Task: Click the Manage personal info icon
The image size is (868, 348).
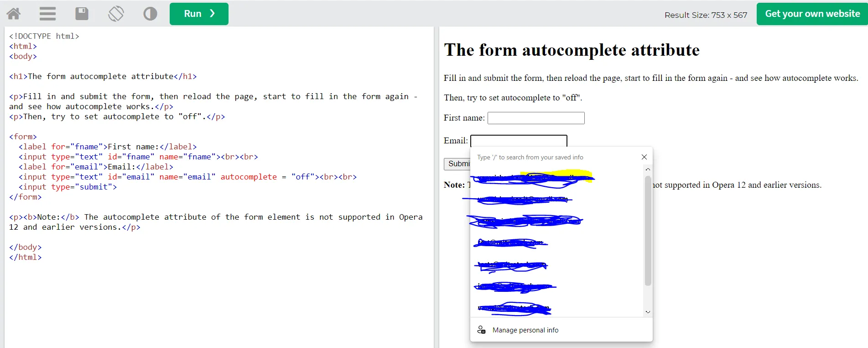Action: pyautogui.click(x=481, y=330)
